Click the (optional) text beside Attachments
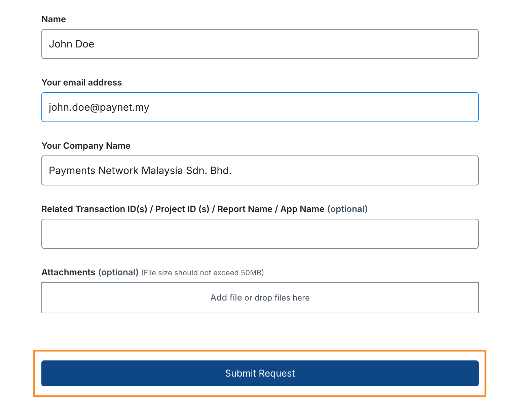The height and width of the screenshot is (420, 514). pyautogui.click(x=118, y=272)
